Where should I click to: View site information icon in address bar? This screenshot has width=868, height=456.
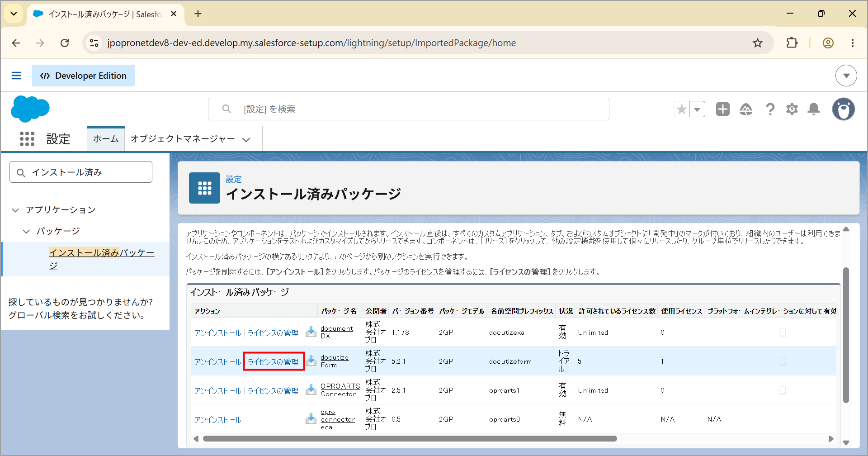click(94, 43)
